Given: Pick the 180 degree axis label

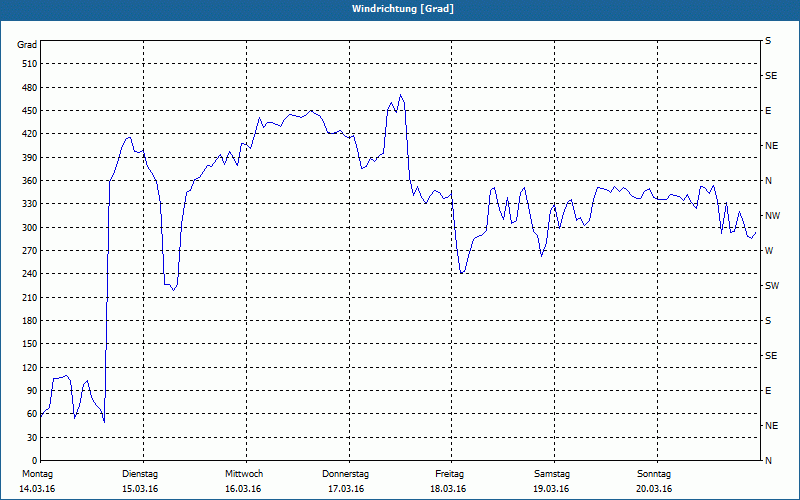Looking at the screenshot, I should [x=29, y=321].
